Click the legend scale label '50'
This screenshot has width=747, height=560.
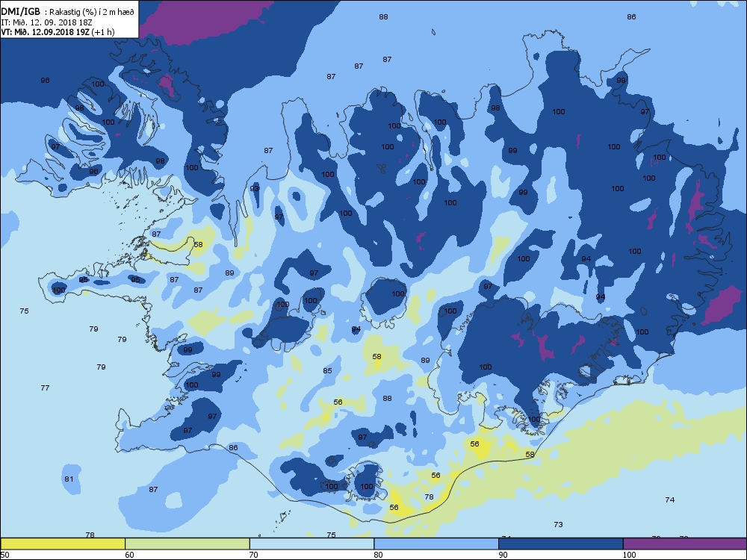coord(4,555)
